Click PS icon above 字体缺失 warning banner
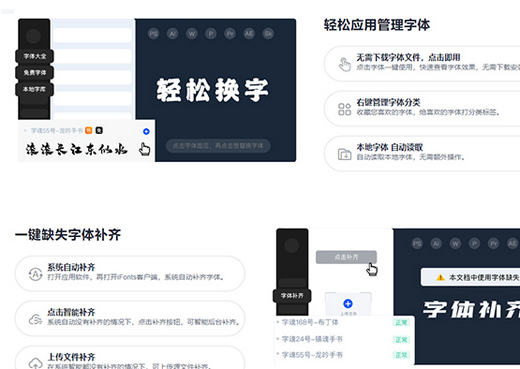 [417, 244]
